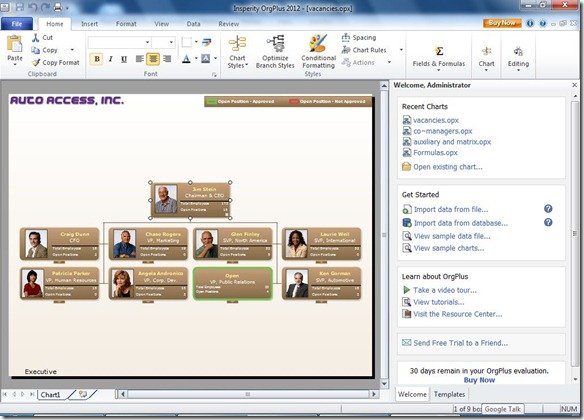Select the Open VP Public Relations box
Image resolution: width=584 pixels, height=420 pixels.
point(232,283)
